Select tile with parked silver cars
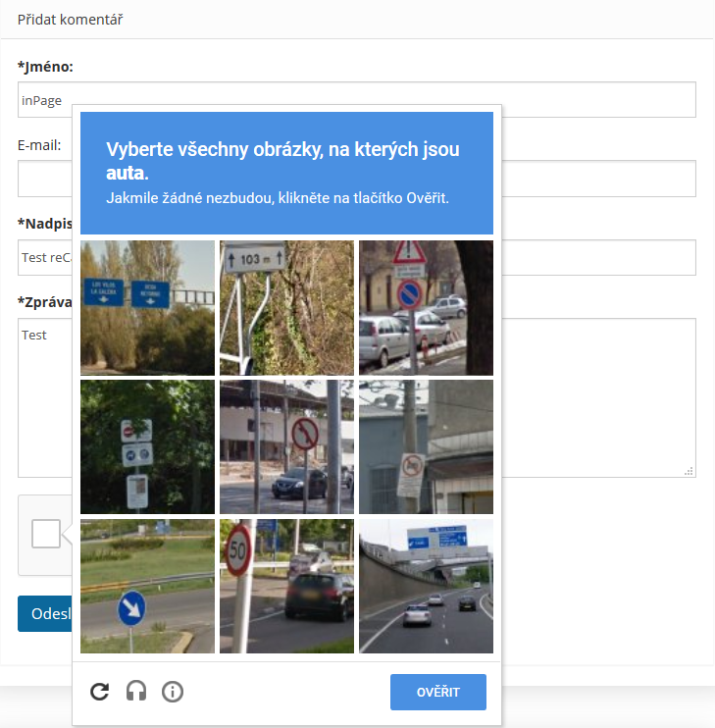This screenshot has width=715, height=728. tap(426, 308)
